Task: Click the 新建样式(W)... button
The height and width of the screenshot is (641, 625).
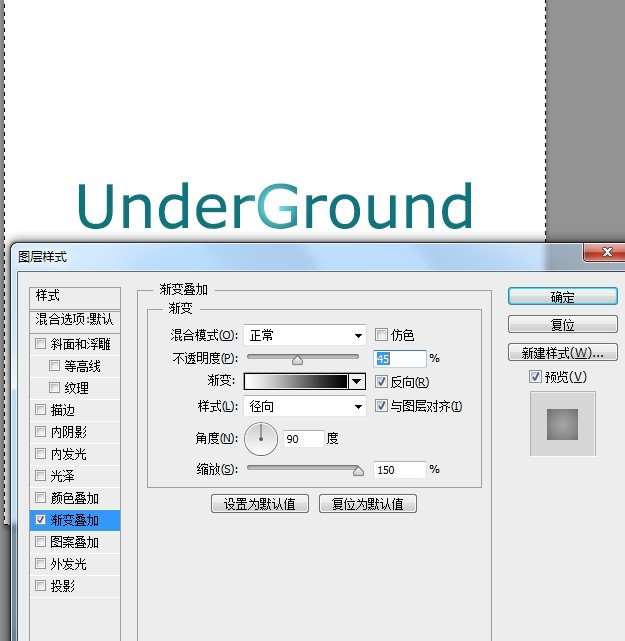Action: point(562,353)
